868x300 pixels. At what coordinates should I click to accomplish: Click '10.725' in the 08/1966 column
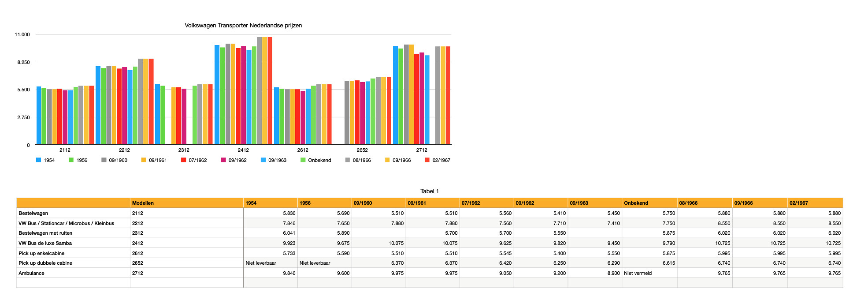pyautogui.click(x=705, y=243)
